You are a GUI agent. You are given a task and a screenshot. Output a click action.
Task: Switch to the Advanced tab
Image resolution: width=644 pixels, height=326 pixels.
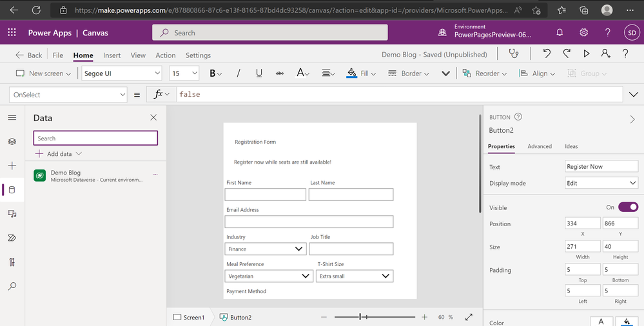(540, 146)
